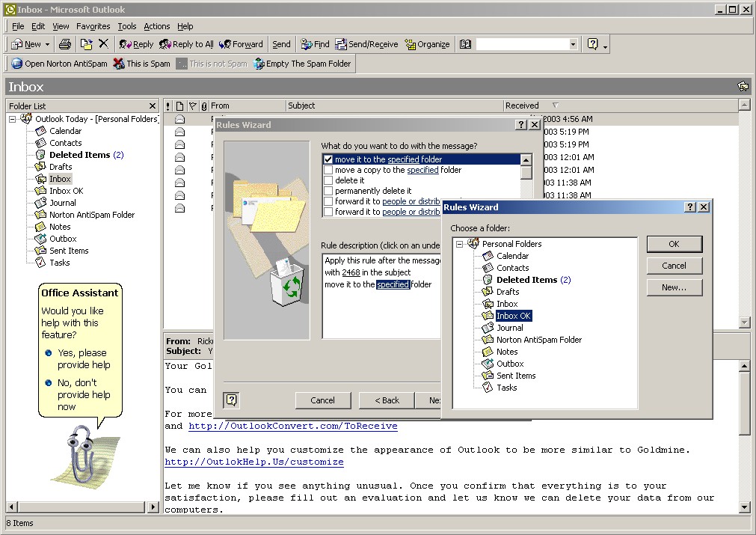The image size is (756, 535).
Task: Open the View menu
Action: (61, 26)
